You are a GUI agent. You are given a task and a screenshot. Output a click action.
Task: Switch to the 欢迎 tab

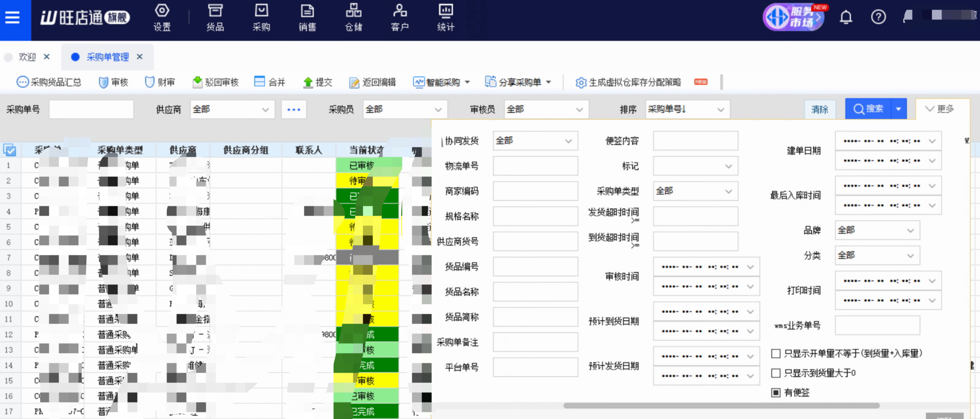tap(27, 57)
